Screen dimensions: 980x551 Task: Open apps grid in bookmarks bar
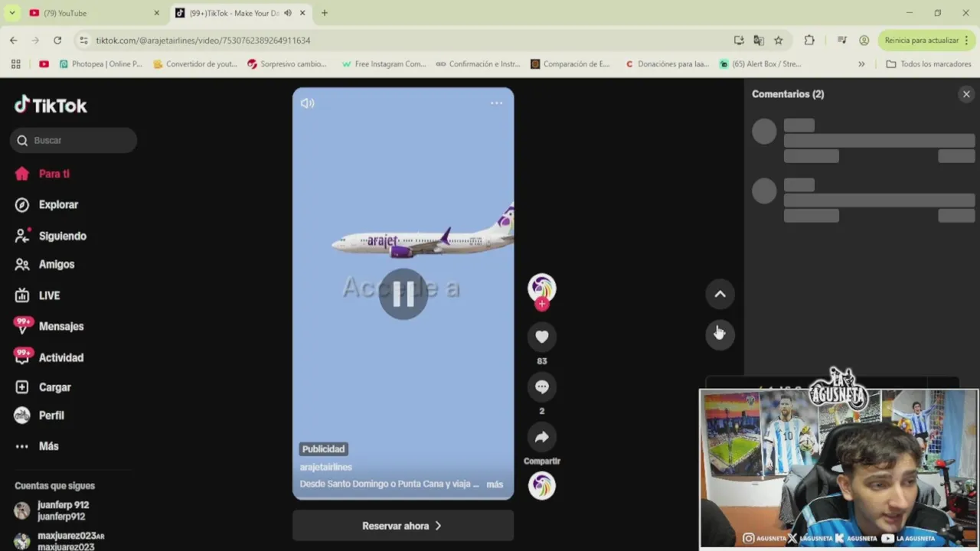coord(15,64)
